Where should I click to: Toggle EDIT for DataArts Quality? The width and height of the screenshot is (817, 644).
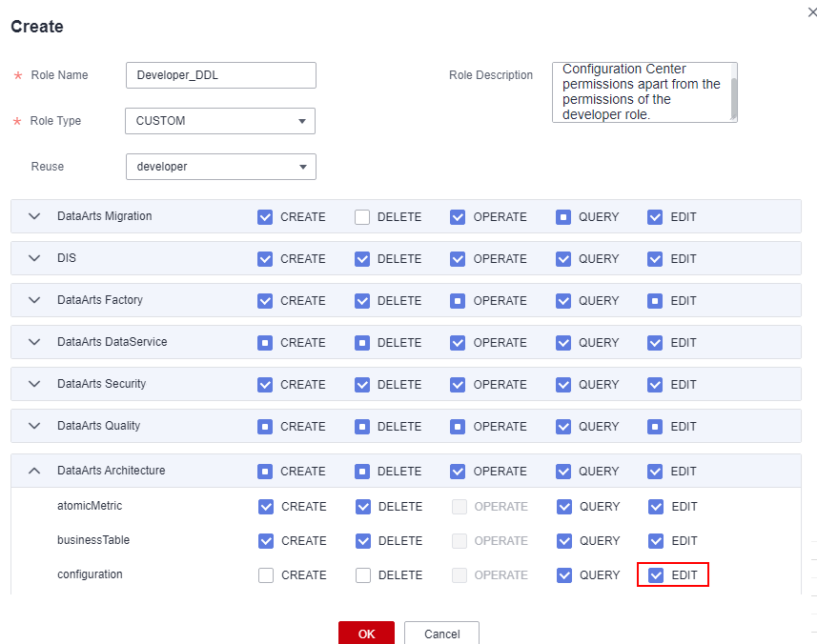point(655,427)
